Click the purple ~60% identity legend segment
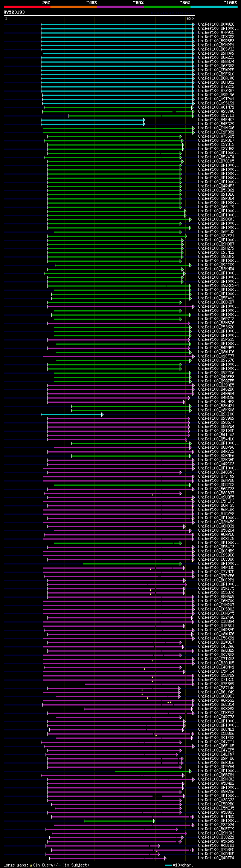This screenshot has height=868, width=241. [120, 7]
